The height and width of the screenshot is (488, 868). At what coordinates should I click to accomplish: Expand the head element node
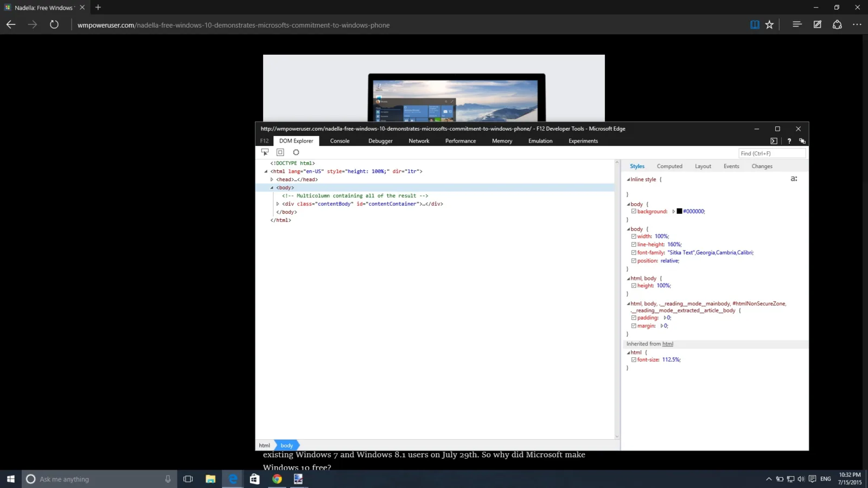point(272,179)
